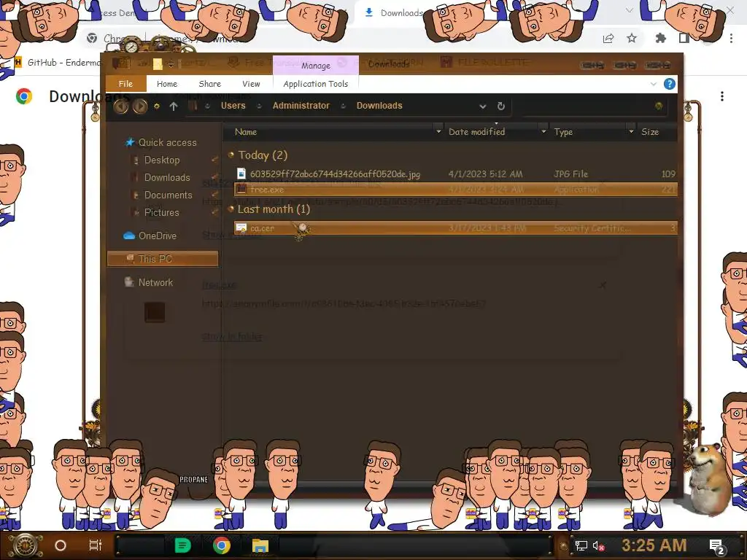Screen dimensions: 747x560
Task: Open recent locations dropdown
Action: 156,106
